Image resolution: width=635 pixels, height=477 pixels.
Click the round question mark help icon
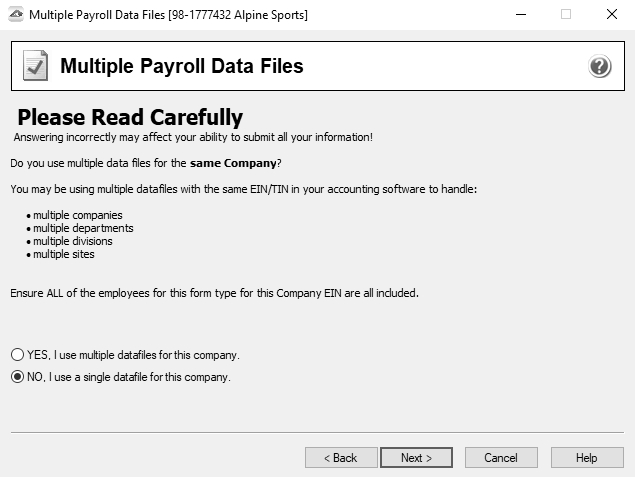click(x=599, y=66)
